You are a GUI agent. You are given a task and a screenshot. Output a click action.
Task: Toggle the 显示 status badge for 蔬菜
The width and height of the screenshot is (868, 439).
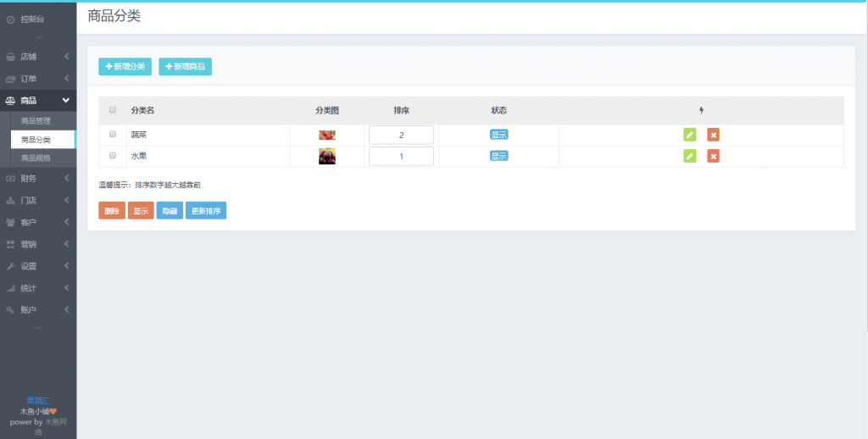point(498,135)
